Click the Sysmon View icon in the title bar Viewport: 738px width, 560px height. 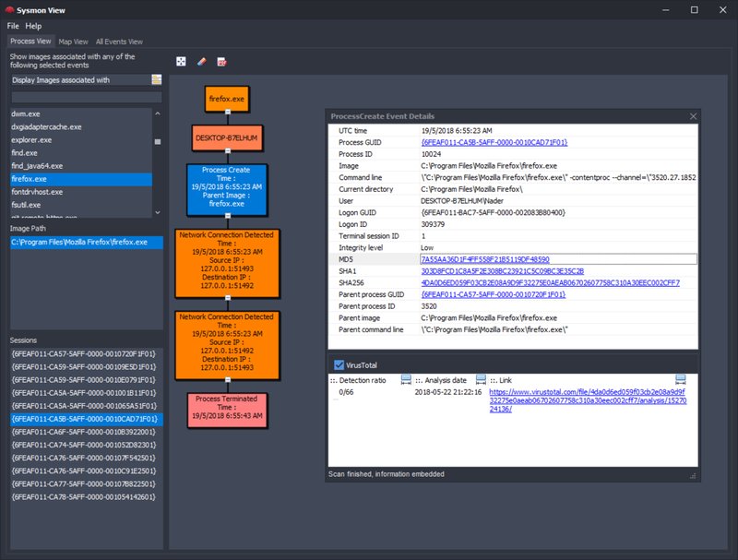tap(11, 10)
